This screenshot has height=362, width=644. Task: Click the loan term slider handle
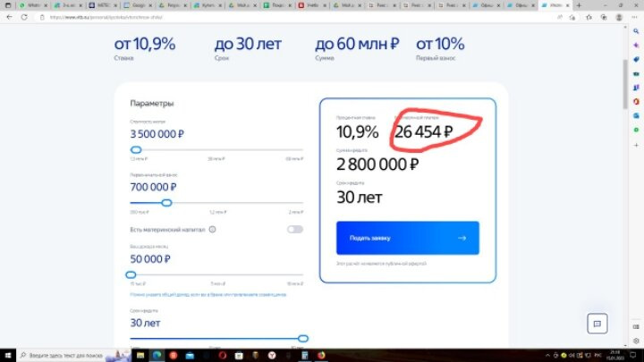coord(302,339)
